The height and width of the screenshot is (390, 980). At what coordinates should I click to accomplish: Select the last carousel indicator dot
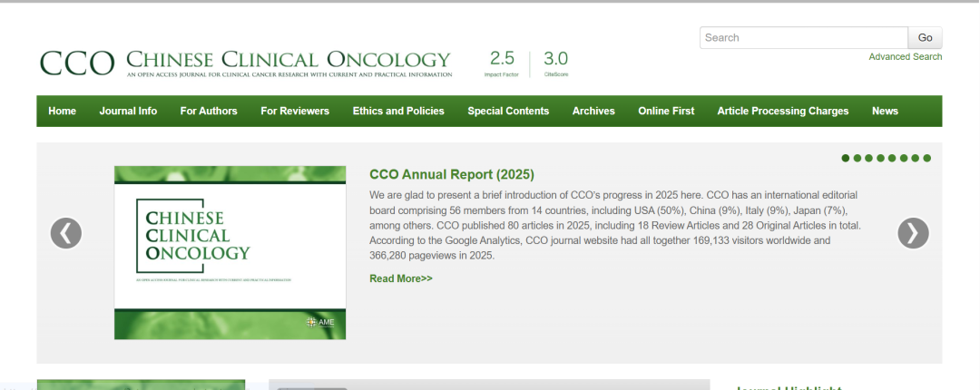(x=927, y=159)
